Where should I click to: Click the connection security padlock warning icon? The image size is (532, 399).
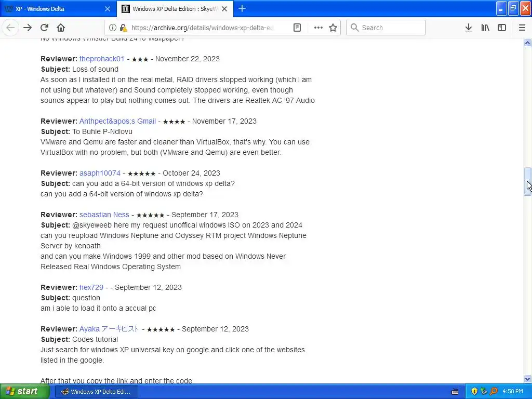coord(124,28)
